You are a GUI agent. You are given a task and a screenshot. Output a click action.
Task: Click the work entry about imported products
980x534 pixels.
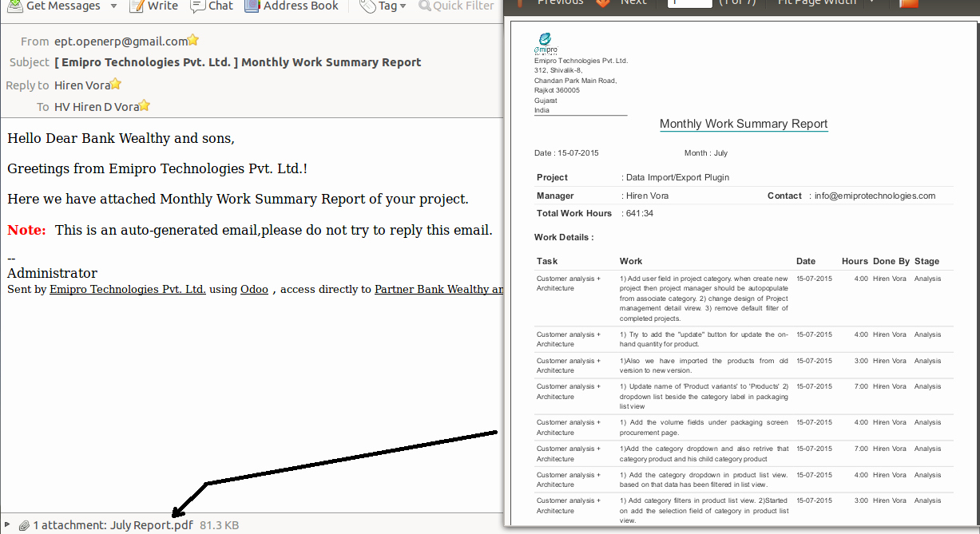[704, 366]
